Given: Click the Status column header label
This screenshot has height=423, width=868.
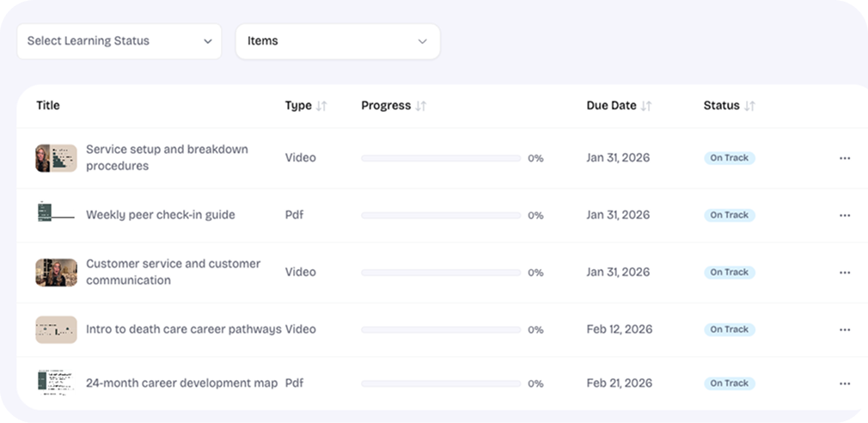Looking at the screenshot, I should (x=722, y=106).
